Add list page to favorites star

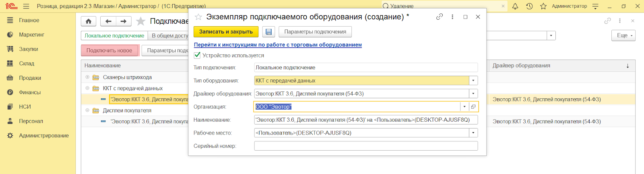(x=140, y=21)
